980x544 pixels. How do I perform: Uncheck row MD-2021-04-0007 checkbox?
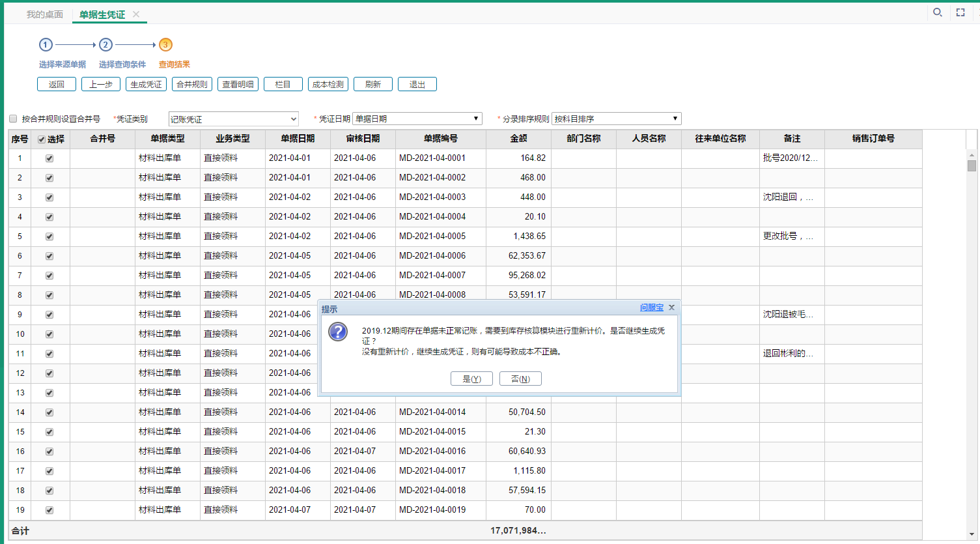coord(49,276)
